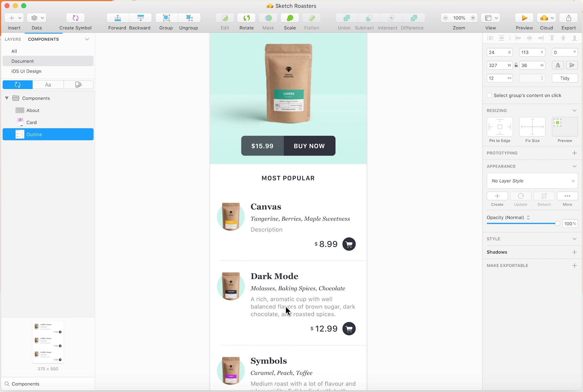Click the Group layers icon
583x392 pixels.
166,18
